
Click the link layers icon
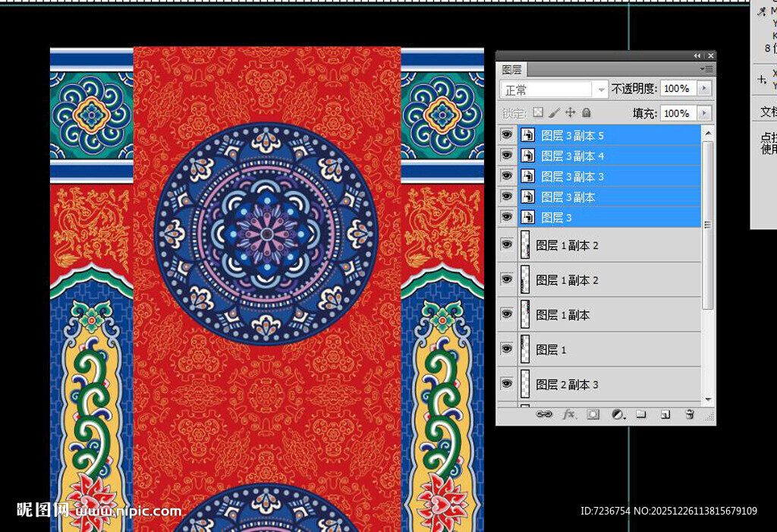click(x=544, y=414)
